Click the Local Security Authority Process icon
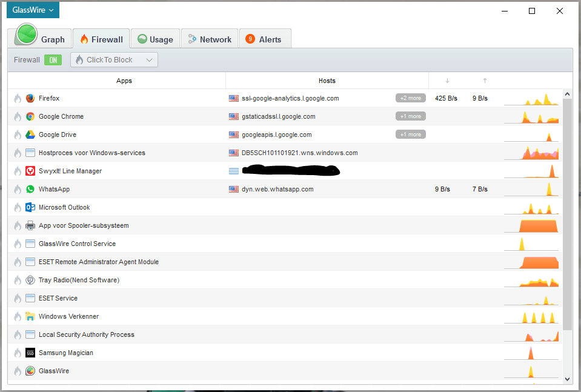The image size is (581, 392). pyautogui.click(x=30, y=334)
